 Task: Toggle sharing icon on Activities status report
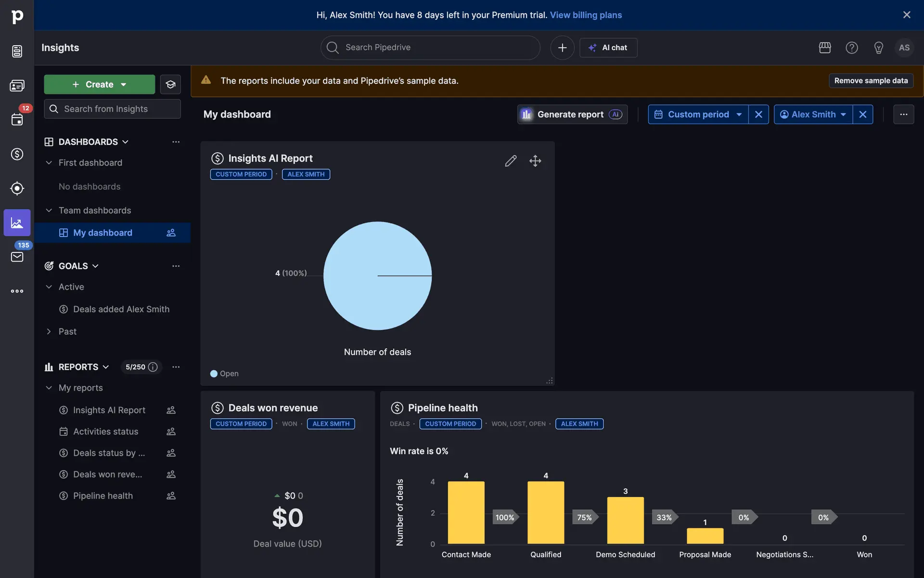click(x=171, y=432)
